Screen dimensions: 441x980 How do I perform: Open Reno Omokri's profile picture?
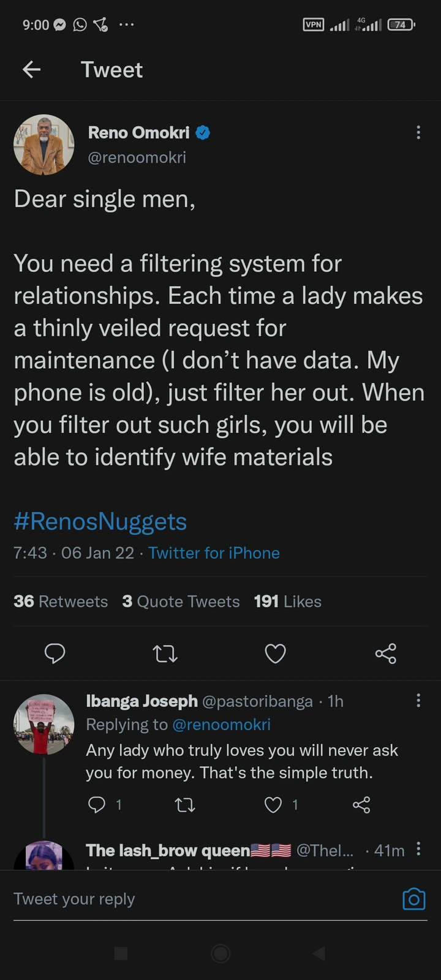[x=43, y=145]
